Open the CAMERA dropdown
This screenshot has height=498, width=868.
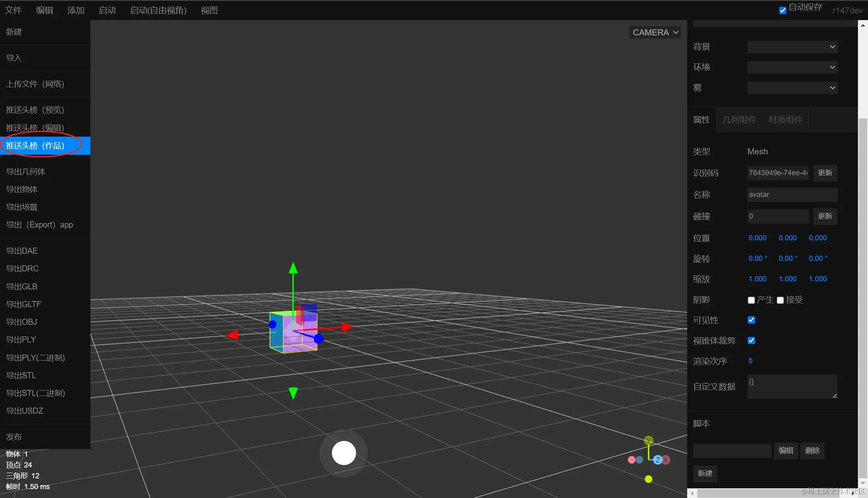point(655,33)
